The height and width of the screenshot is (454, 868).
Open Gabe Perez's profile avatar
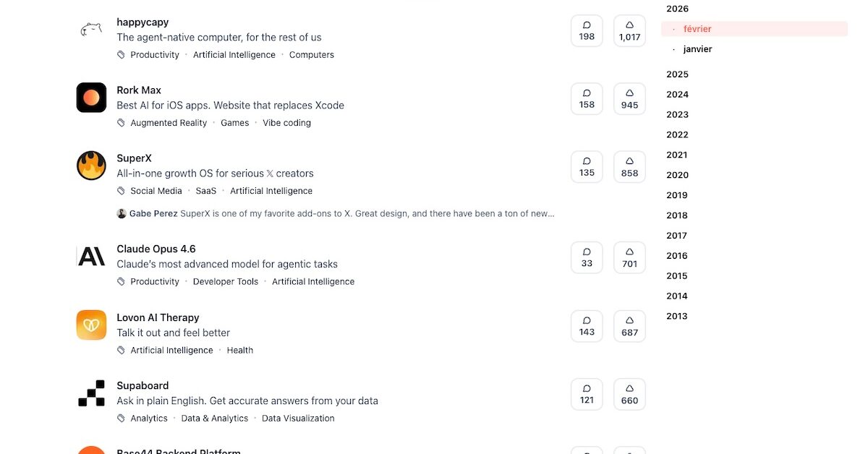(x=122, y=214)
